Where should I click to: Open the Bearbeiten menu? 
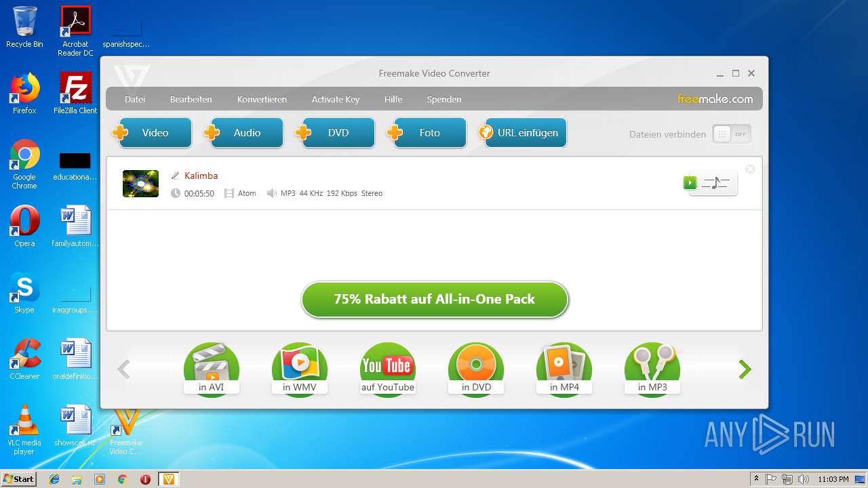coord(191,99)
